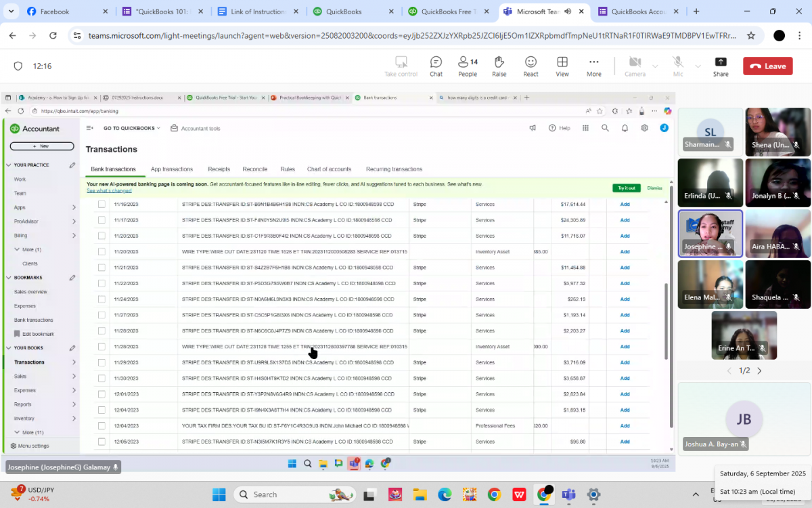Click the Share screen icon
This screenshot has width=812, height=508.
point(720,66)
